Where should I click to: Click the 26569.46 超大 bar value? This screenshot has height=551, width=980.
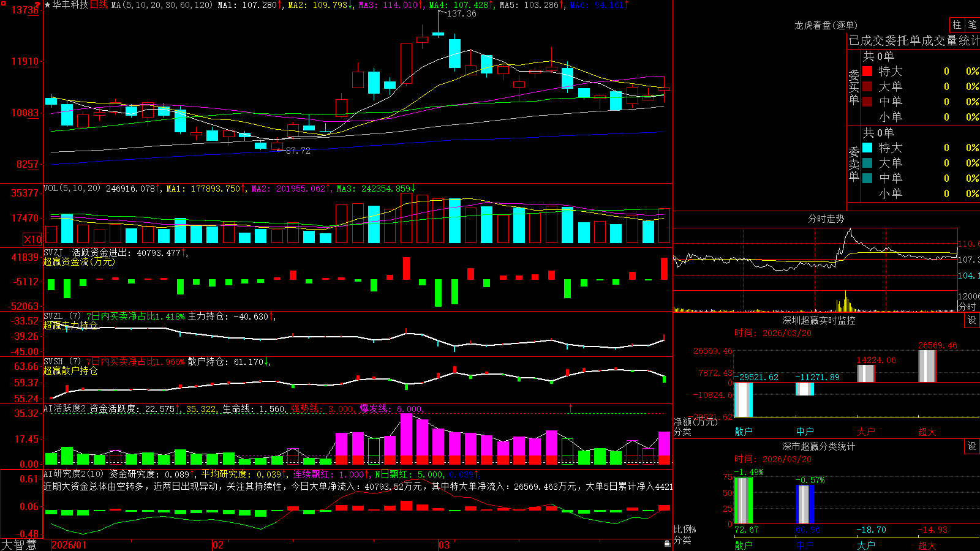(937, 345)
